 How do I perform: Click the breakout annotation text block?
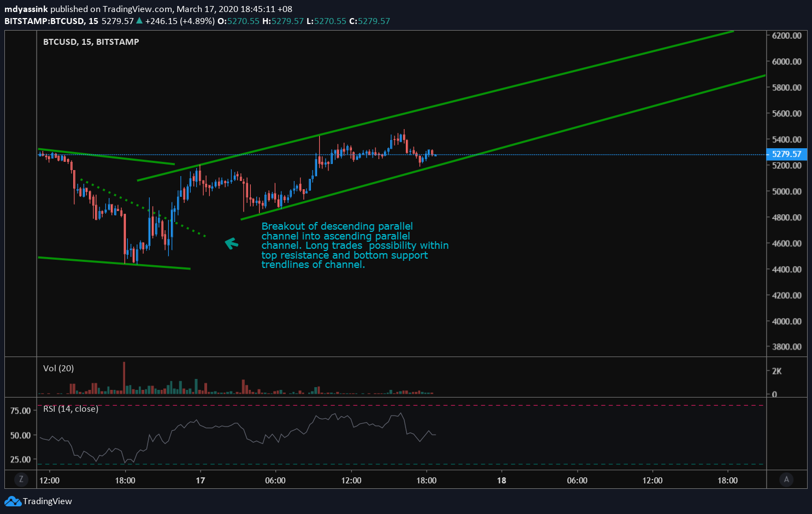[355, 246]
